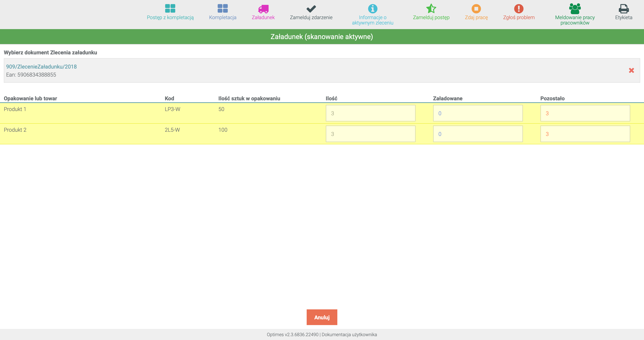The height and width of the screenshot is (340, 644).
Task: Click Ilość field for Produkt 2
Action: click(370, 134)
